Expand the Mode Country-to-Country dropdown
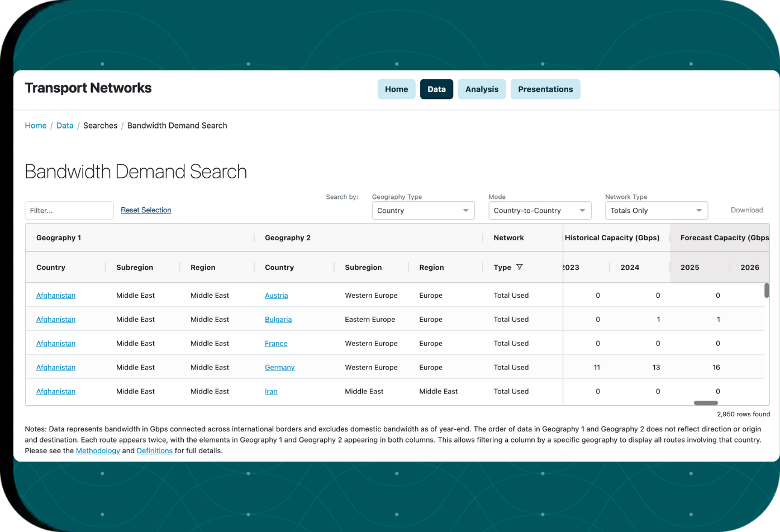 (539, 211)
